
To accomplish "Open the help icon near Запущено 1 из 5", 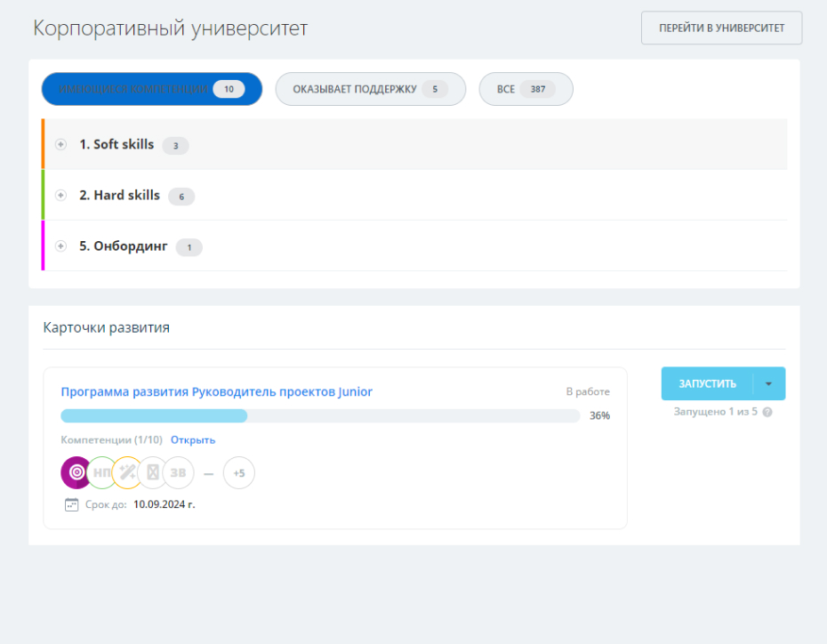I will (x=767, y=412).
